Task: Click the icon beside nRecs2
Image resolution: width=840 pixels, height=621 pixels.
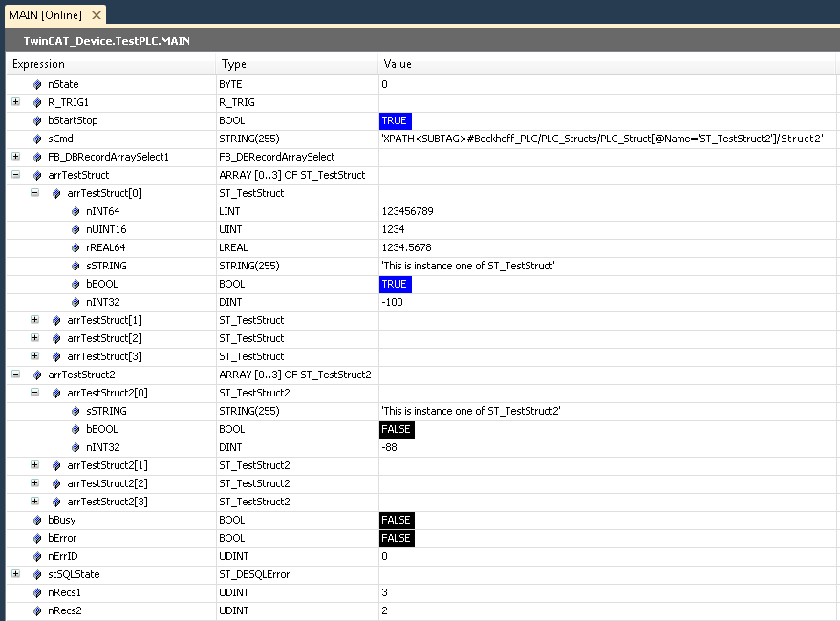Action: pos(37,610)
